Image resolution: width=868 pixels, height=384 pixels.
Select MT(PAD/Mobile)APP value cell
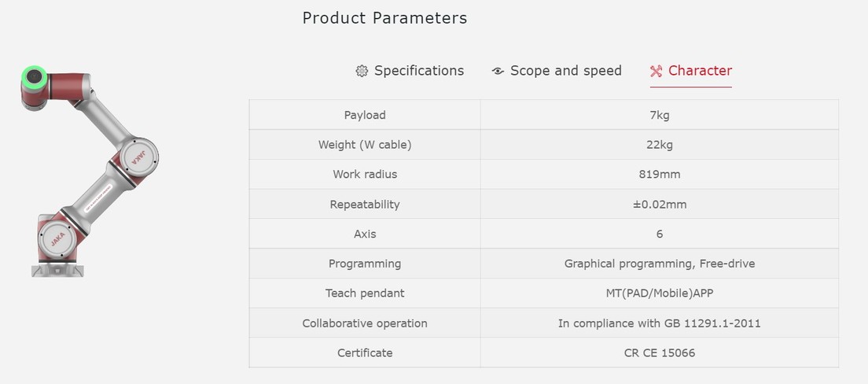659,293
